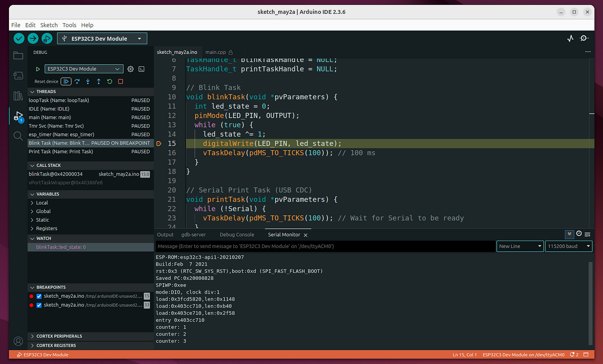
Task: Open the File menu
Action: tap(16, 25)
